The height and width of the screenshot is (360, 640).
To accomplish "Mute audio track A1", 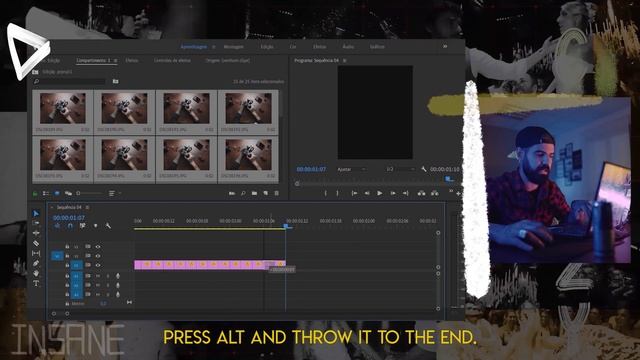I will [x=98, y=276].
